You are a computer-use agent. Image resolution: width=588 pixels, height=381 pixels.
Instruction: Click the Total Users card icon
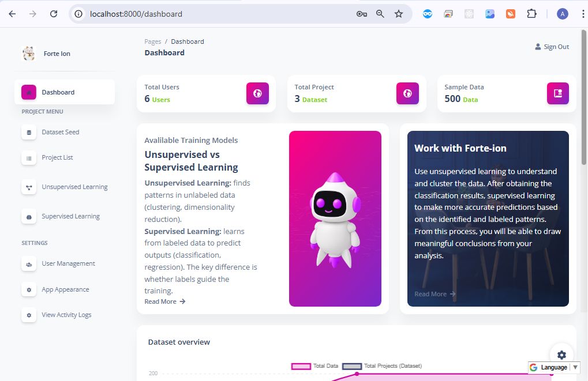tap(257, 93)
